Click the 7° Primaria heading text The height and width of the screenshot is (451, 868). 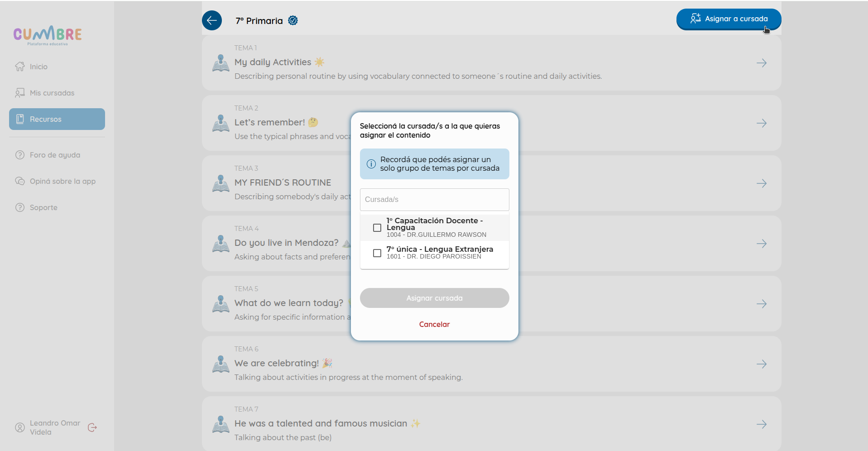pos(259,21)
